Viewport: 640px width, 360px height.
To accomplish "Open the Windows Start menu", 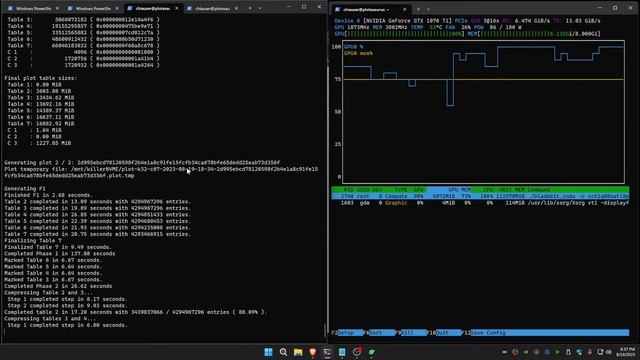I will coord(268,352).
